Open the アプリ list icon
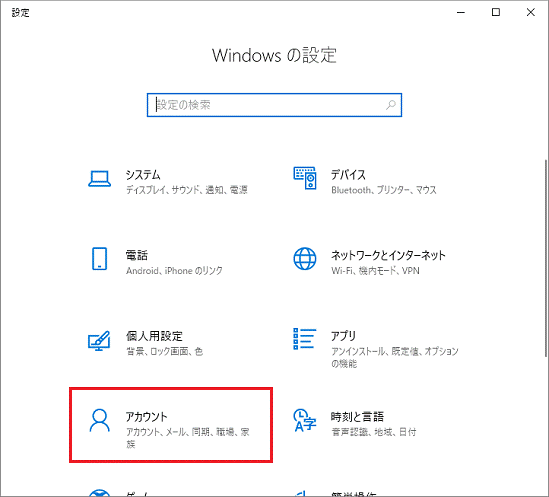This screenshot has height=497, width=549. click(x=305, y=339)
